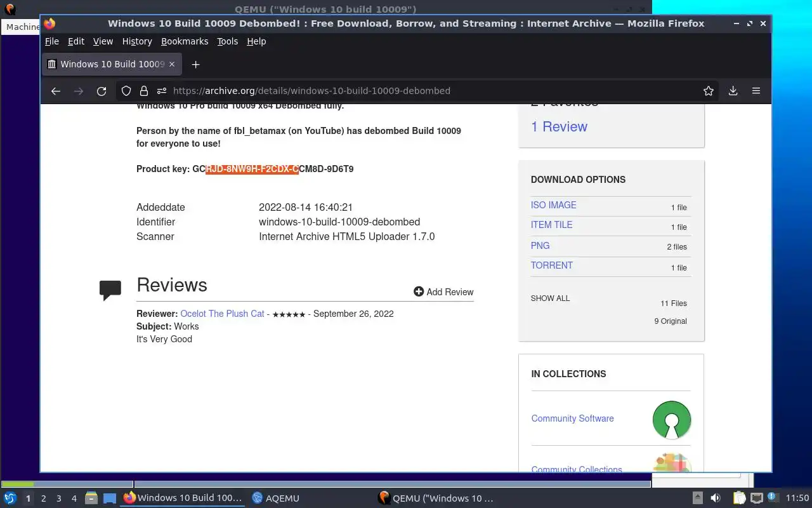The width and height of the screenshot is (812, 508).
Task: Click the Firefox logo in title bar
Action: pos(49,23)
